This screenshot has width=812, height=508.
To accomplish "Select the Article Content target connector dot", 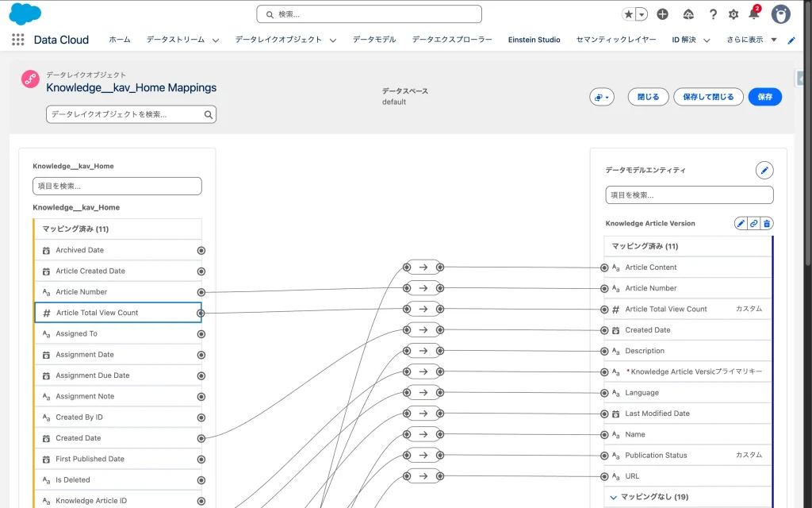I will click(604, 267).
